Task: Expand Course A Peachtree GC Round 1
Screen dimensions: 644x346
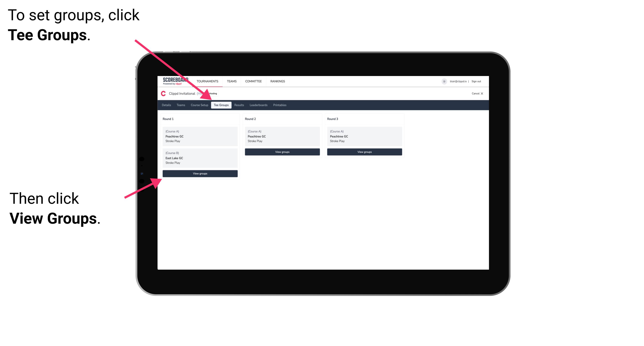Action: pyautogui.click(x=199, y=136)
